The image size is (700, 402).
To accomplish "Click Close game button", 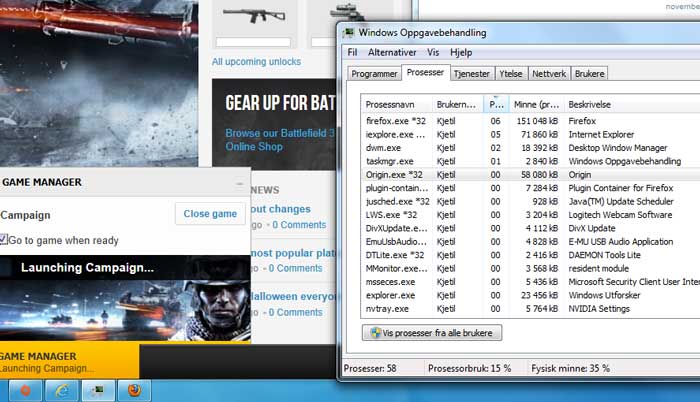I will tap(210, 214).
